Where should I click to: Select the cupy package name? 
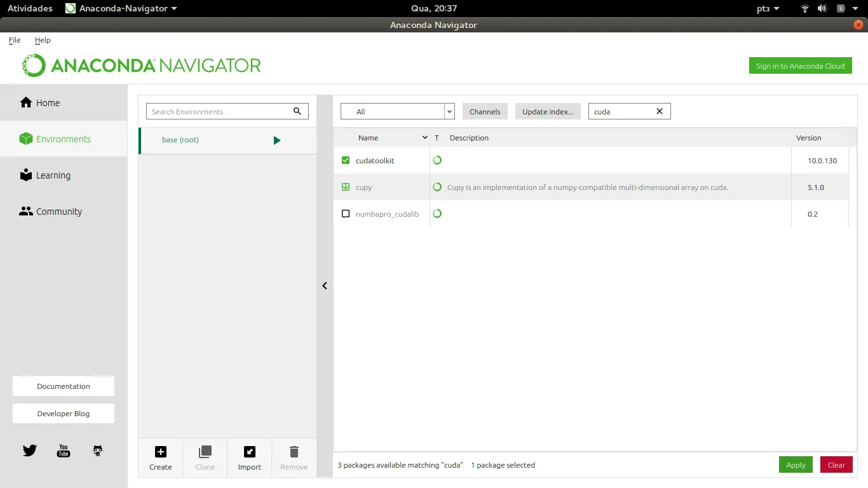point(364,187)
